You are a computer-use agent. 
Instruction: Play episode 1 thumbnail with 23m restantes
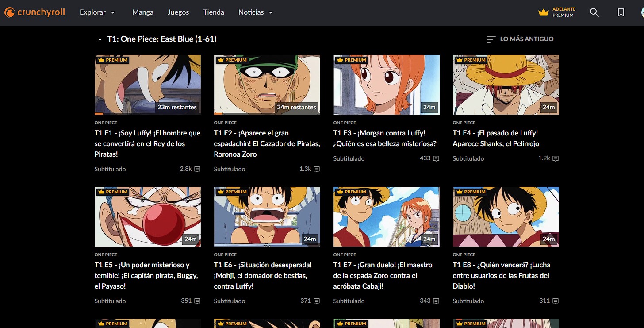148,85
